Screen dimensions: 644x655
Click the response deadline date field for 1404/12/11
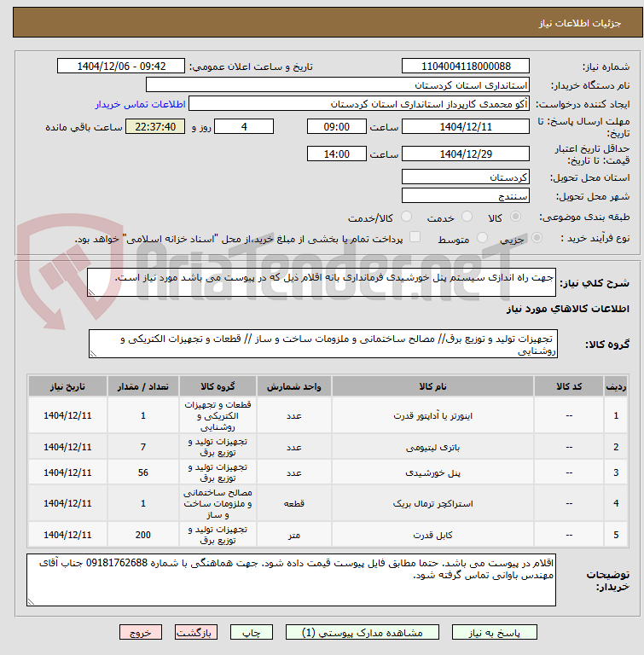[x=466, y=126]
